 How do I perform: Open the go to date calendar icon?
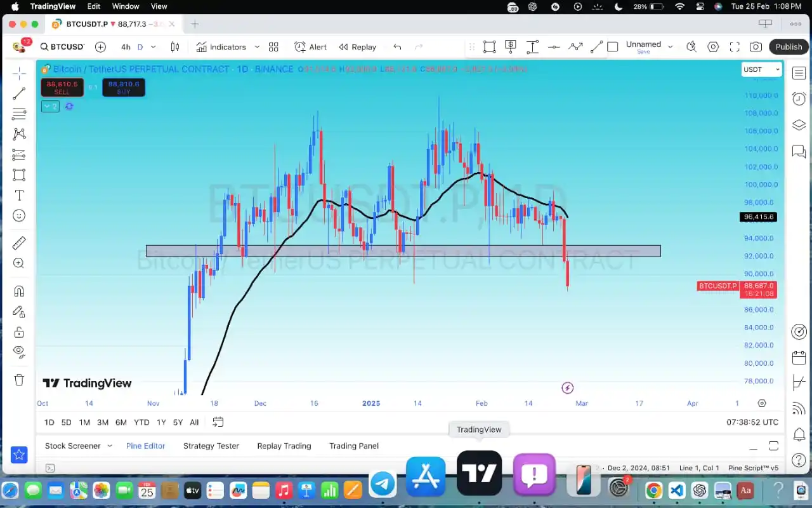click(218, 422)
